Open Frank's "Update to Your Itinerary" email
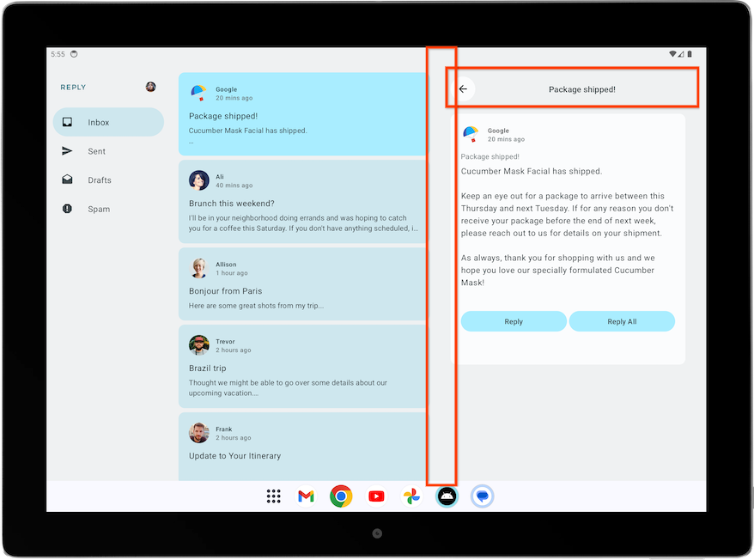This screenshot has height=560, width=754. [x=302, y=447]
